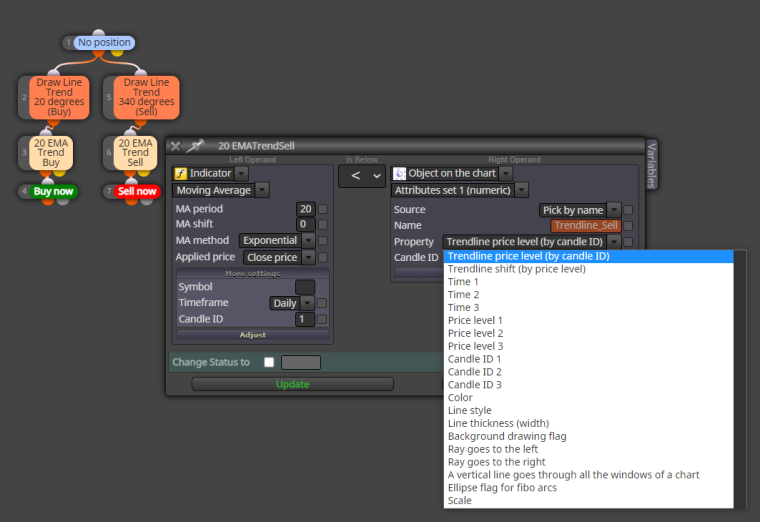This screenshot has width=760, height=522.
Task: Toggle checkbox next to Source
Action: pyautogui.click(x=628, y=210)
